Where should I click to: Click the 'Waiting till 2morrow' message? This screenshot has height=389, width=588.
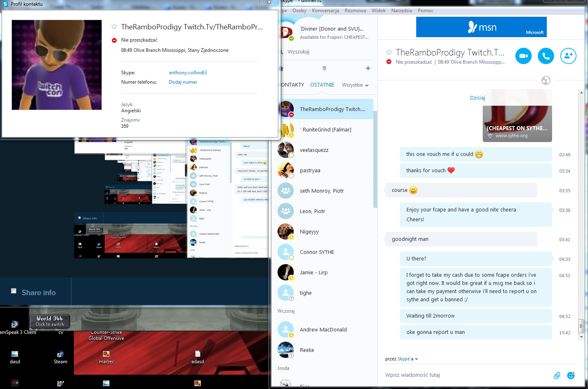coord(476,316)
